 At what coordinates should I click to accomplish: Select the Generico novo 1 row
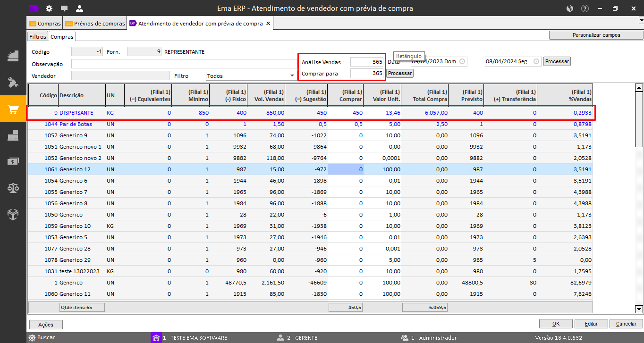coord(311,147)
